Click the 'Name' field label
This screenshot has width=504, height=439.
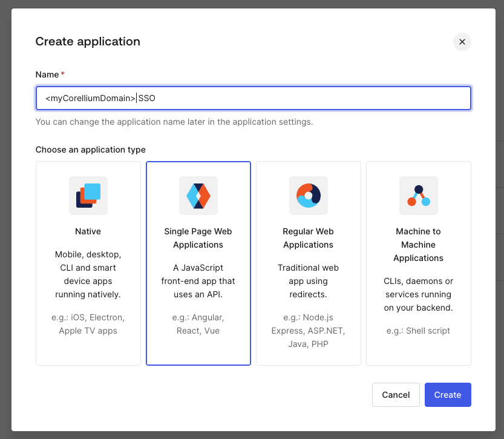(x=45, y=74)
